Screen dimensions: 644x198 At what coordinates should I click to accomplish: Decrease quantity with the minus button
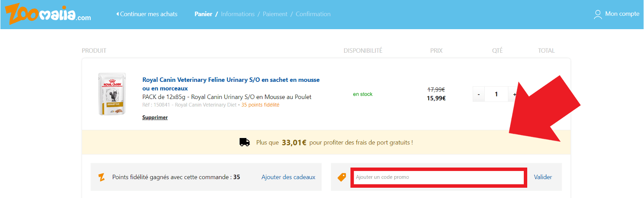[x=479, y=94]
